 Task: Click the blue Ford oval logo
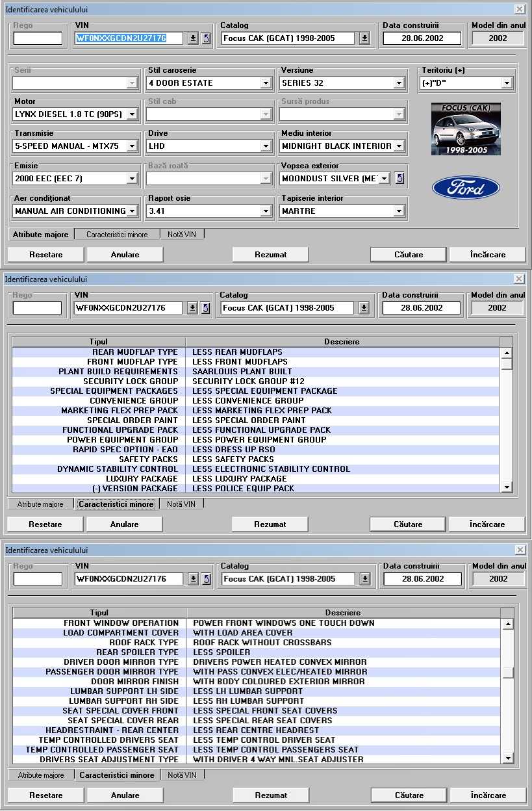tap(466, 188)
